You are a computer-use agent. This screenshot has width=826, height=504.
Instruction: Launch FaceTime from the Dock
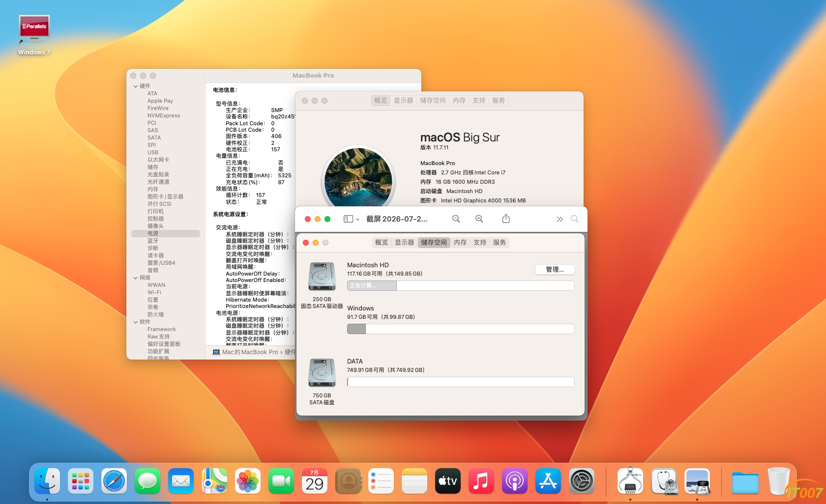click(x=281, y=481)
